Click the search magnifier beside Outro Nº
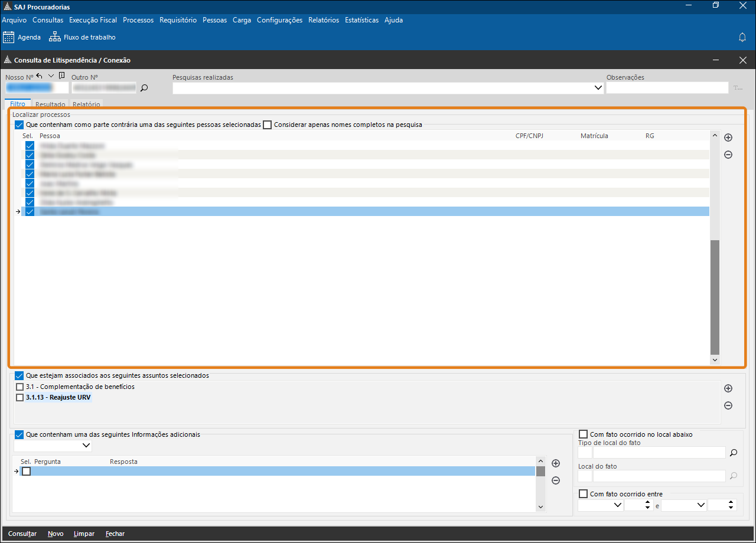 click(x=144, y=88)
